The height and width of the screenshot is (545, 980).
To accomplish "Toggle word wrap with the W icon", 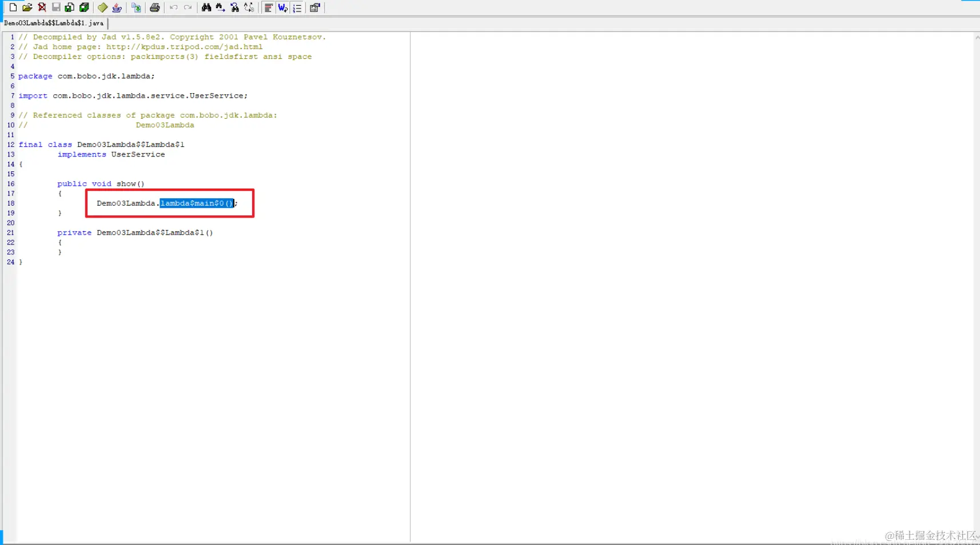I will coord(282,7).
